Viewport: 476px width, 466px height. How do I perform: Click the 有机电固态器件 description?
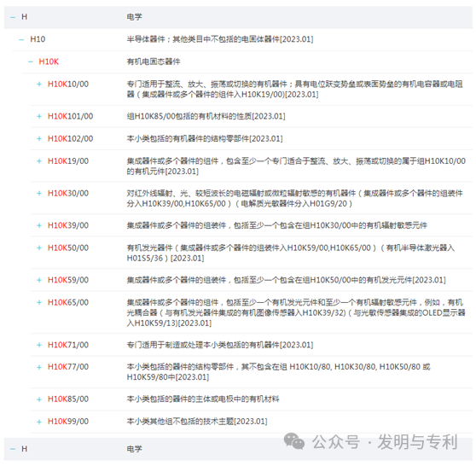pyautogui.click(x=154, y=61)
